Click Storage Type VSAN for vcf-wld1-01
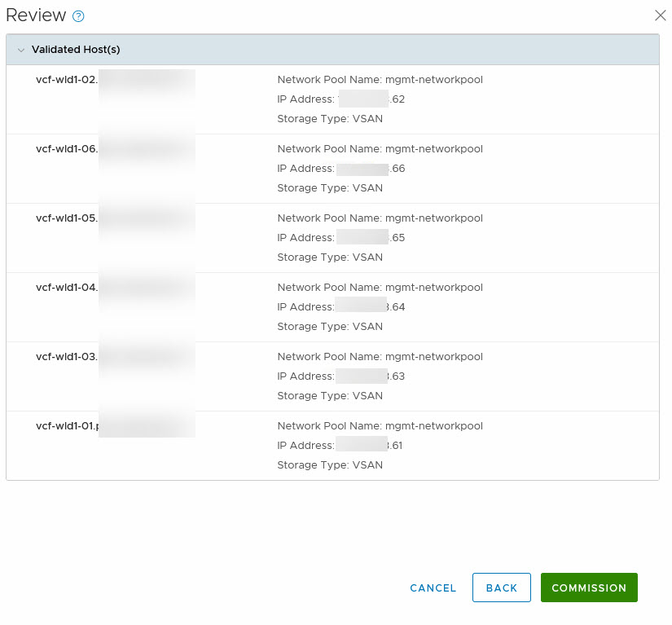 point(329,465)
